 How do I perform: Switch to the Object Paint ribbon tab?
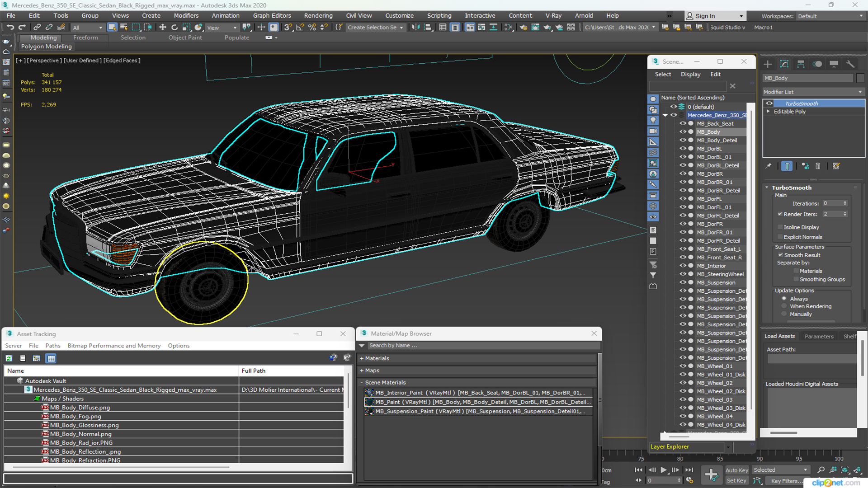click(x=185, y=38)
